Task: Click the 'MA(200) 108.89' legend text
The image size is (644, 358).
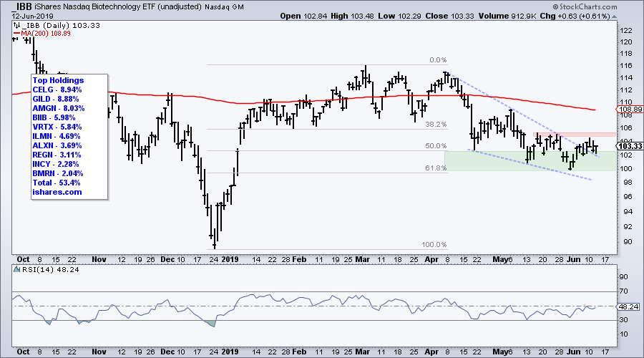Action: pos(46,33)
